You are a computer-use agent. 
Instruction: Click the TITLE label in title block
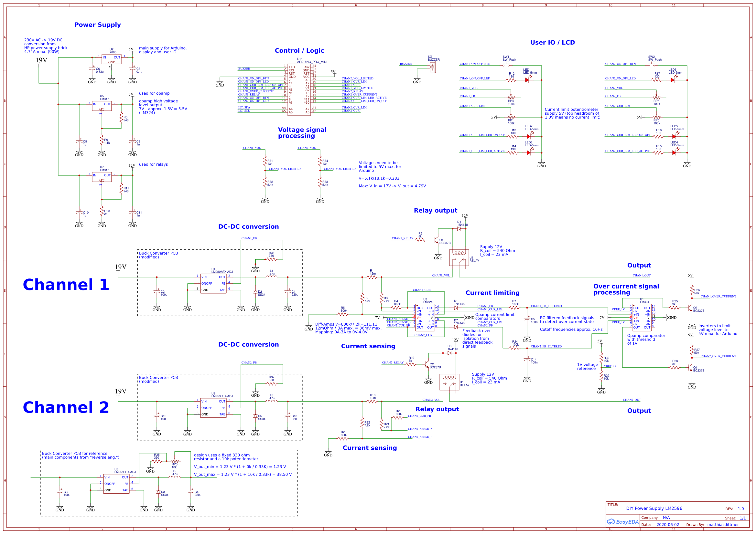tap(613, 505)
